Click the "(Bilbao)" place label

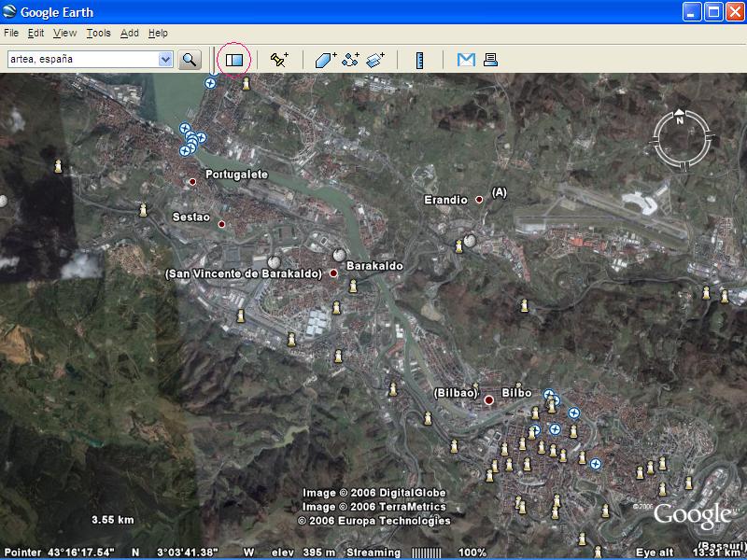click(456, 393)
